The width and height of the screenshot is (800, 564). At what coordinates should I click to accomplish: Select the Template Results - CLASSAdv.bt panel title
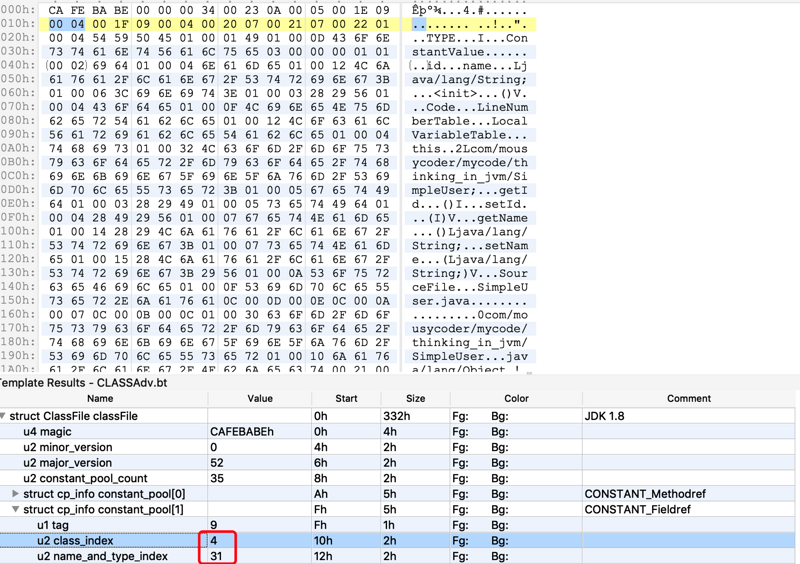pyautogui.click(x=83, y=383)
